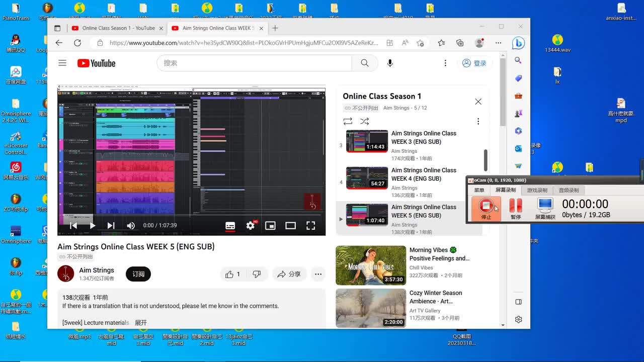The image size is (644, 362).
Task: Open the oCam 菜单 menu
Action: point(479,190)
